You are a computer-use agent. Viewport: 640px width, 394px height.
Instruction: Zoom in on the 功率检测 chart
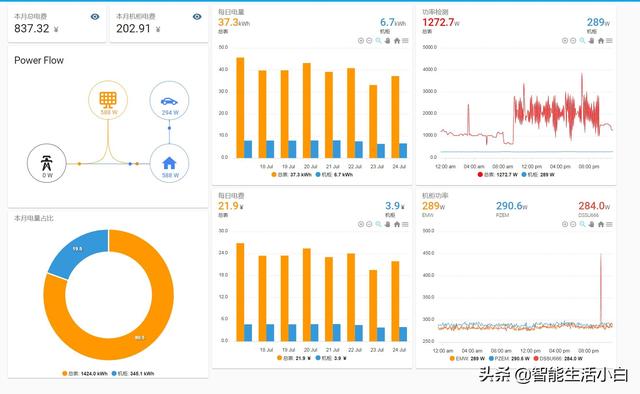pyautogui.click(x=565, y=41)
